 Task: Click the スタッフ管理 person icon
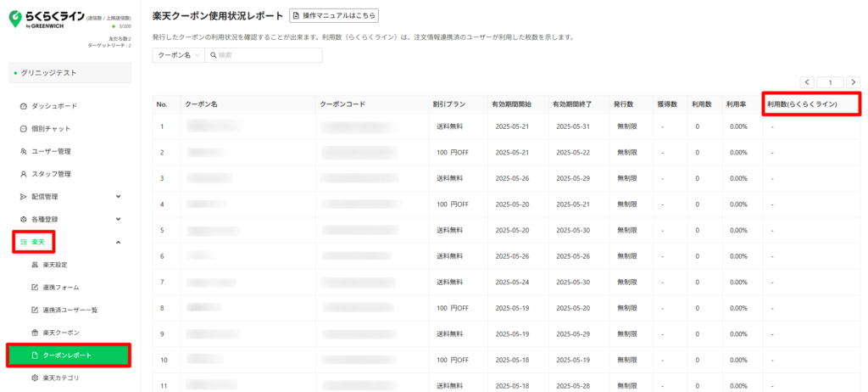[23, 174]
